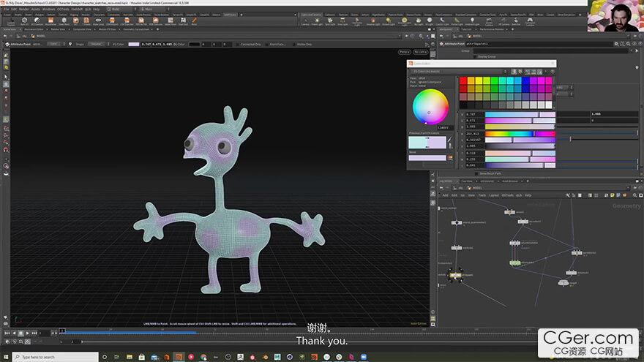Screen dimensions: 644x362
Task: Open the Layout menu in network editor
Action: (494, 195)
